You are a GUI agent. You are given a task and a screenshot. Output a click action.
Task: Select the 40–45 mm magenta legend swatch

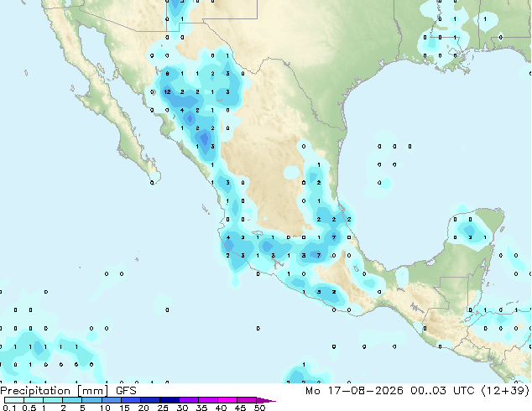[x=227, y=400]
